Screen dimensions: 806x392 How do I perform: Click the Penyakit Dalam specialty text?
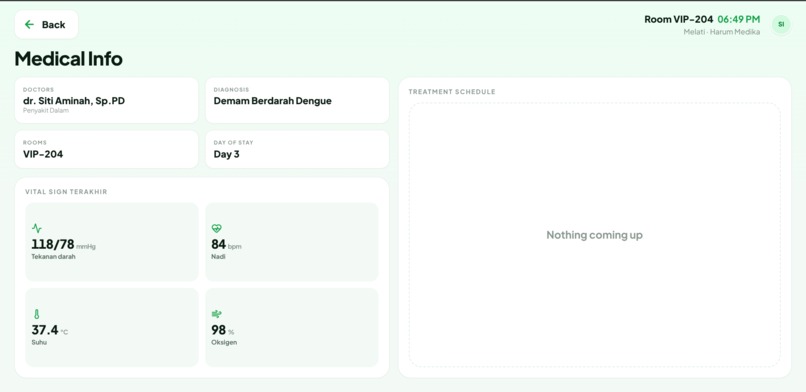tap(46, 110)
